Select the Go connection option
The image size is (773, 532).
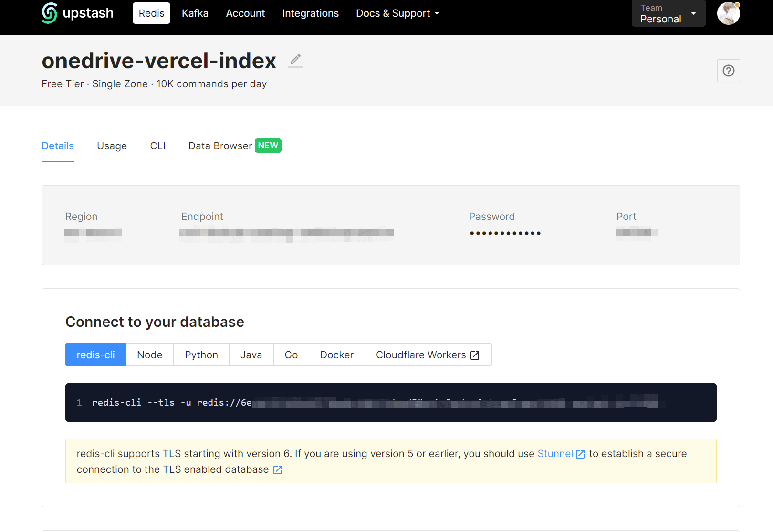click(291, 355)
